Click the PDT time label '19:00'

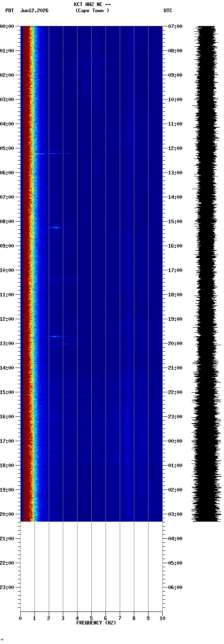click(7, 490)
